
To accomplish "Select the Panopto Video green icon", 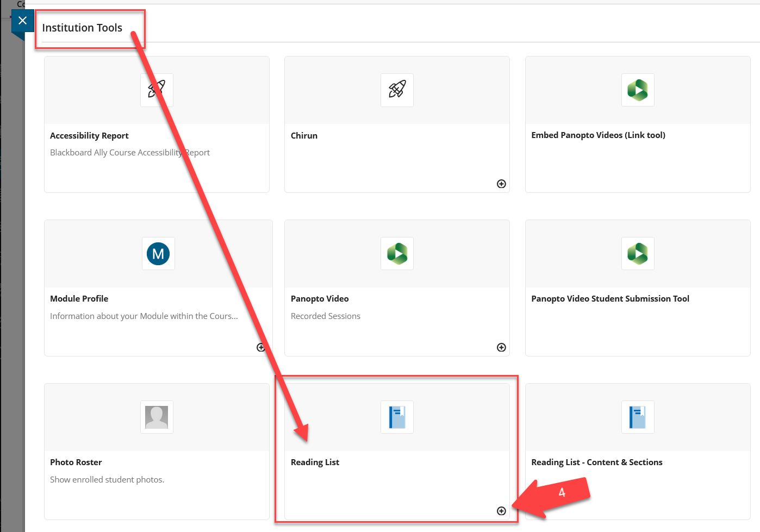I will (397, 253).
